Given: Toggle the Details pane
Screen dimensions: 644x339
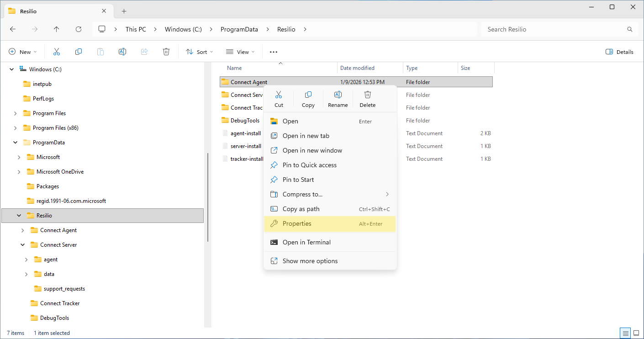Looking at the screenshot, I should 619,52.
